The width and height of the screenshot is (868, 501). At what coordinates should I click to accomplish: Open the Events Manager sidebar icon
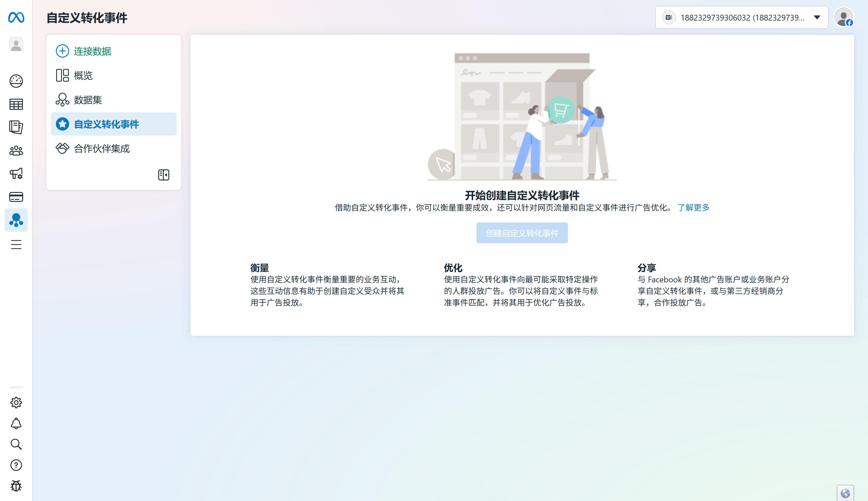pyautogui.click(x=16, y=220)
